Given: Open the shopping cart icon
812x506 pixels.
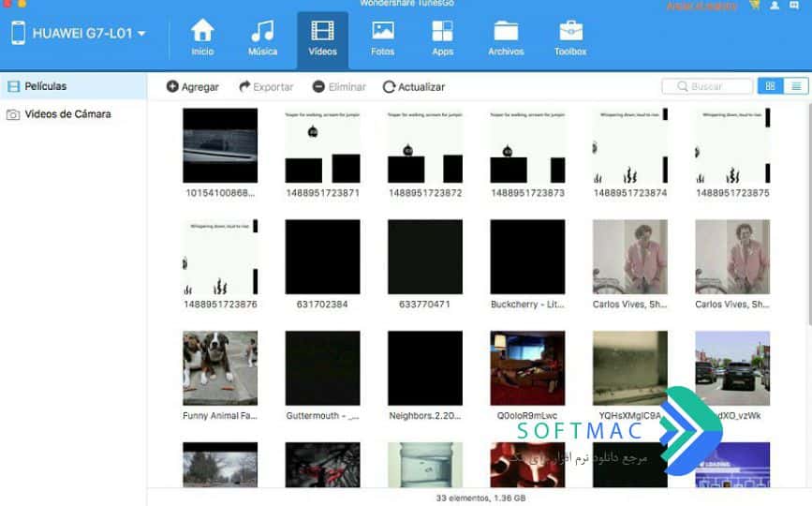Looking at the screenshot, I should pyautogui.click(x=755, y=6).
